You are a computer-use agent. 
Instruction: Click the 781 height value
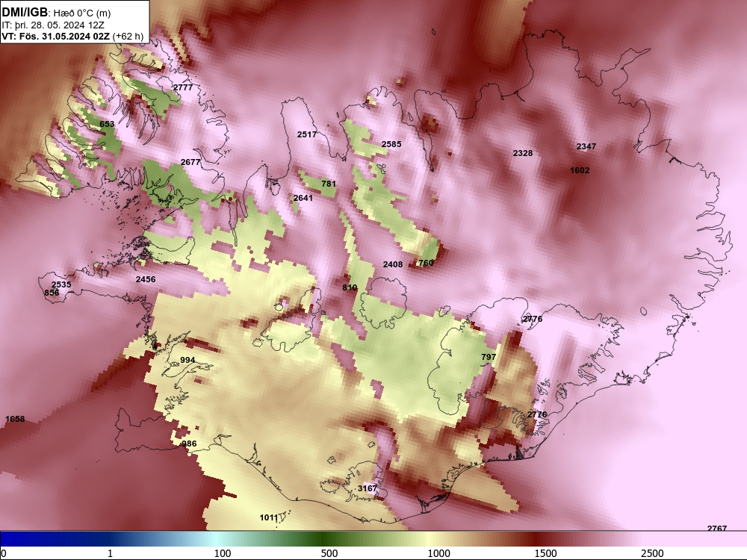[329, 184]
